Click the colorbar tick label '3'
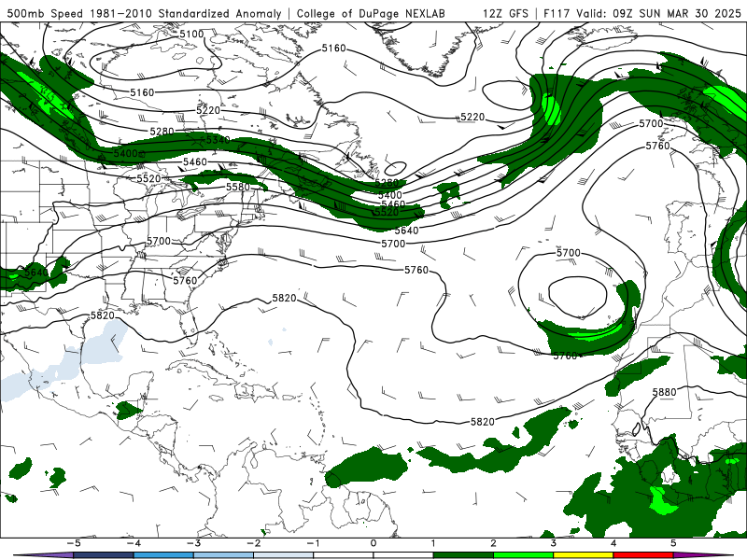The image size is (747, 560). pyautogui.click(x=553, y=543)
